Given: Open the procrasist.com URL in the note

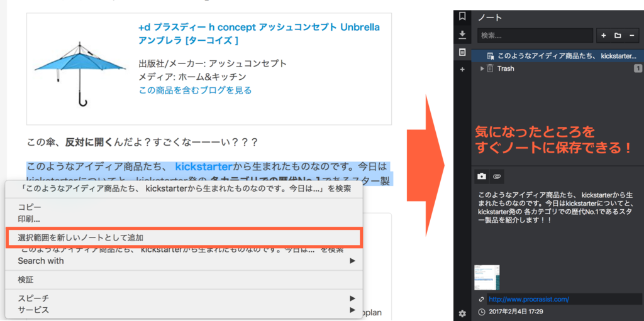Looking at the screenshot, I should (x=528, y=299).
